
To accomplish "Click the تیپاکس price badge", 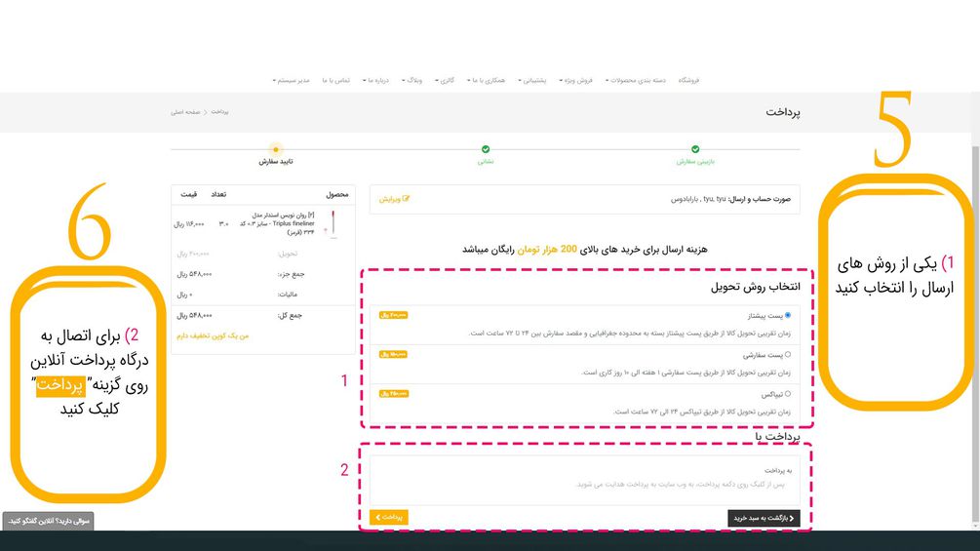I will click(x=393, y=394).
